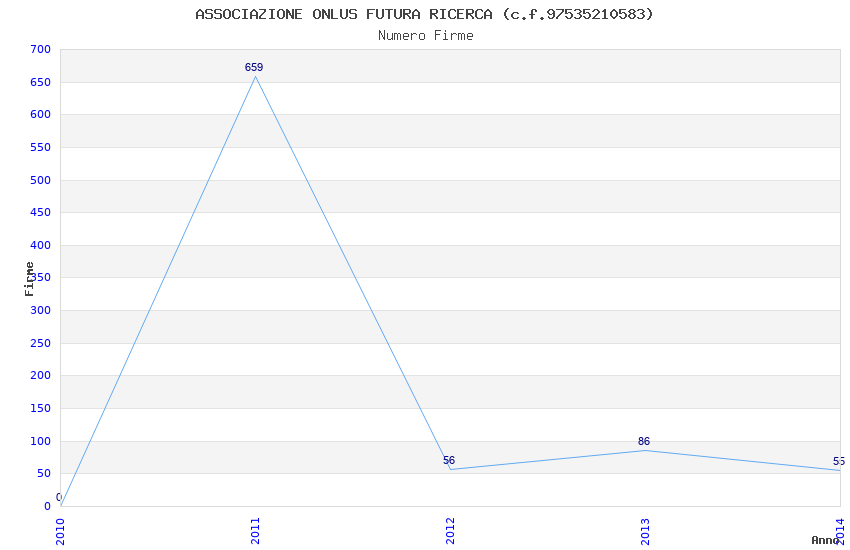Click the y-axis value 600

(x=41, y=114)
